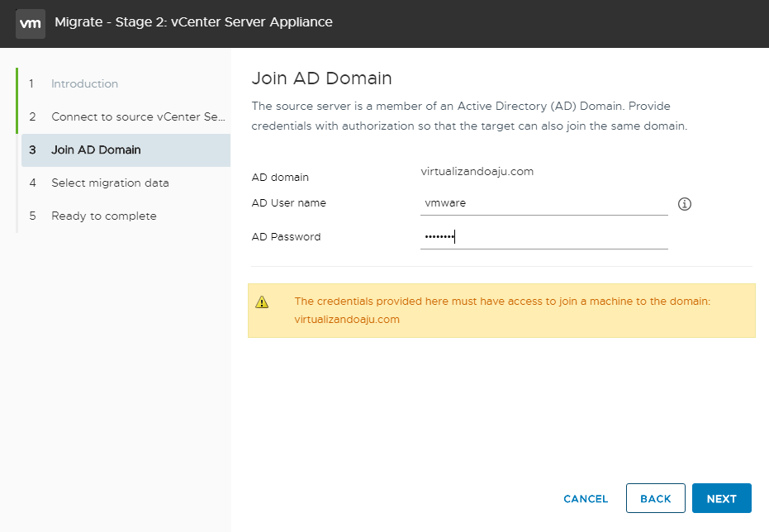Select step 5 Ready to complete
This screenshot has height=532, width=769.
pyautogui.click(x=103, y=216)
